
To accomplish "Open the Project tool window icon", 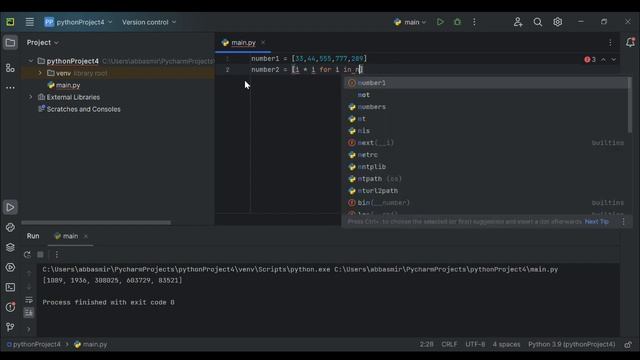I will coord(10,42).
